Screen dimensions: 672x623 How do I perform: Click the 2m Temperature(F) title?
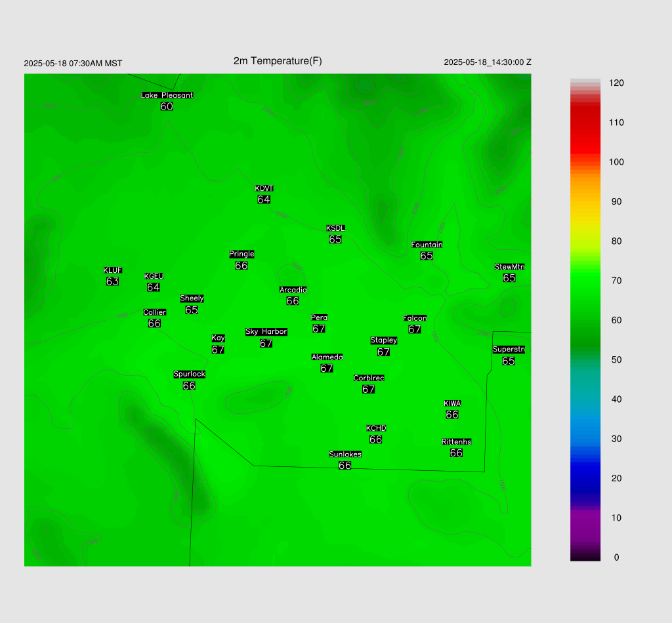coord(278,61)
